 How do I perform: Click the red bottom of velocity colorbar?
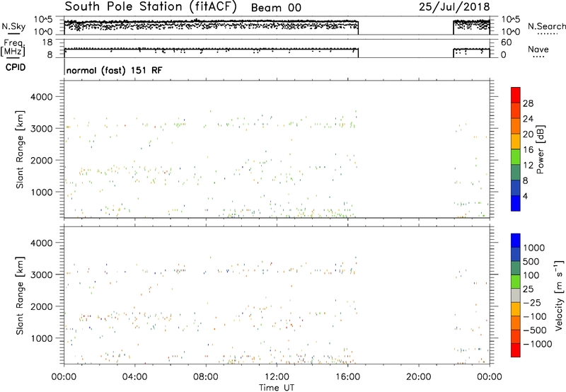click(516, 350)
